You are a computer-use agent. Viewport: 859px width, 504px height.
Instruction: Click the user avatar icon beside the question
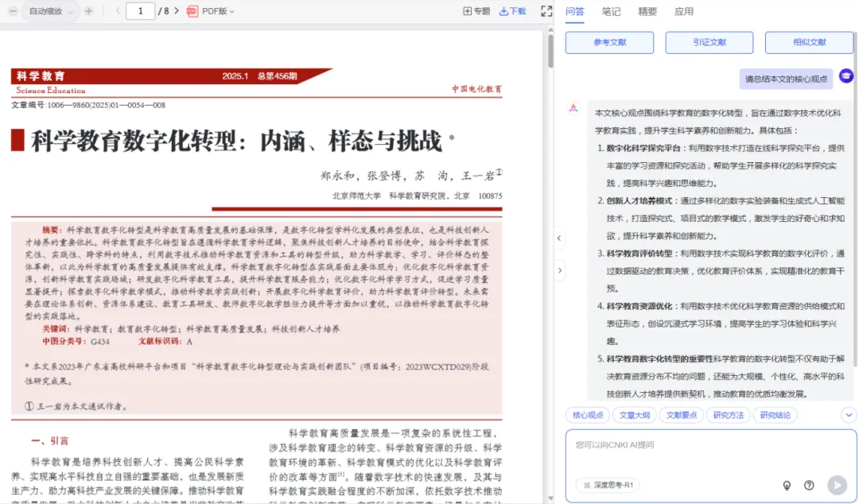point(845,76)
